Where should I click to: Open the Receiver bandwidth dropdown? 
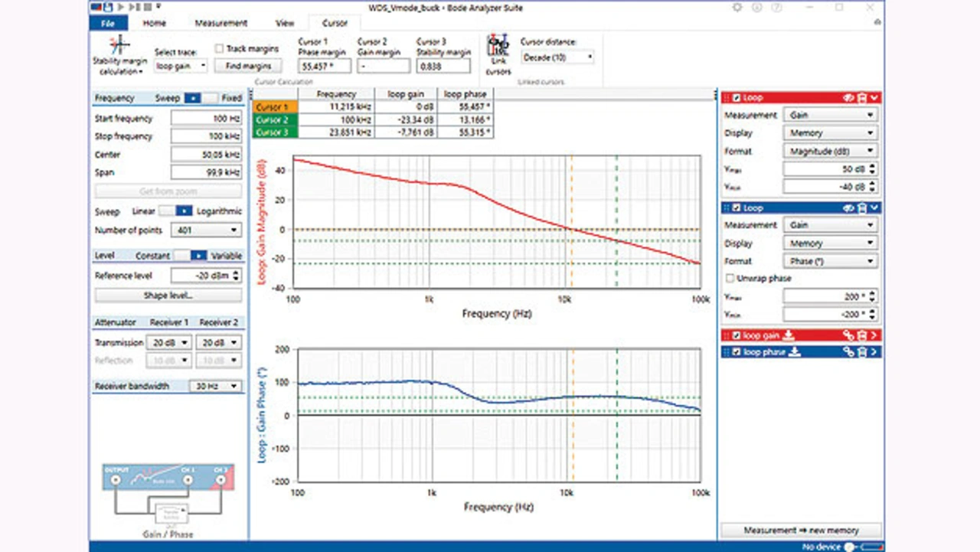pos(215,387)
